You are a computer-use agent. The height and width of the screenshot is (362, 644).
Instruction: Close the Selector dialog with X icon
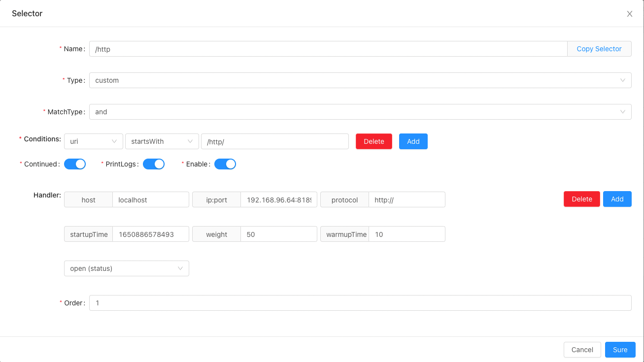click(x=629, y=14)
